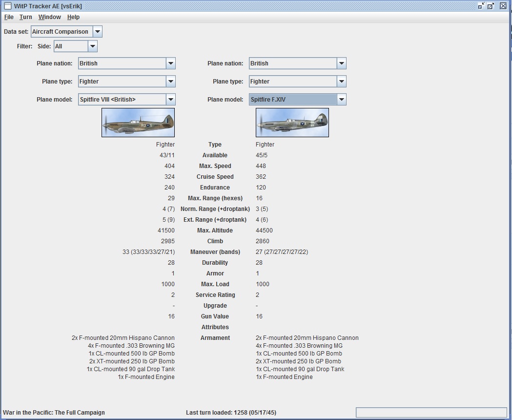Screen dimensions: 512x420
Task: Click the Gun Value label
Action: click(x=215, y=316)
